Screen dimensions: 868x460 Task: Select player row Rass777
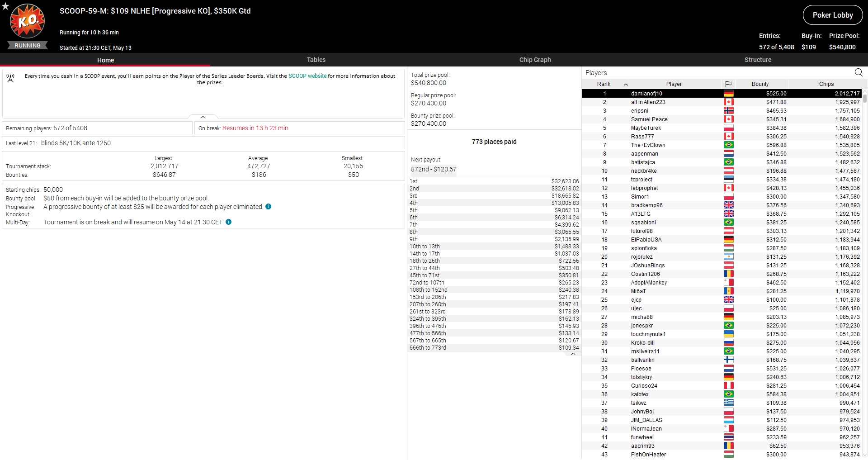722,137
